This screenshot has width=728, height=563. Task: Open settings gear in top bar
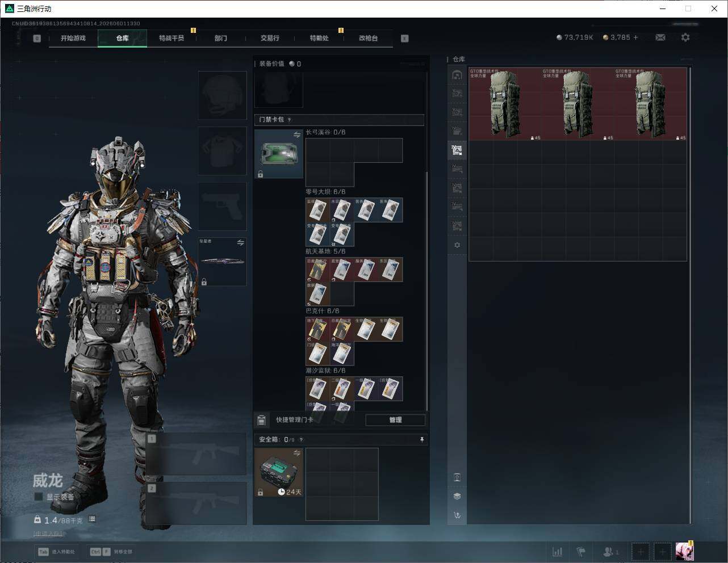[685, 37]
